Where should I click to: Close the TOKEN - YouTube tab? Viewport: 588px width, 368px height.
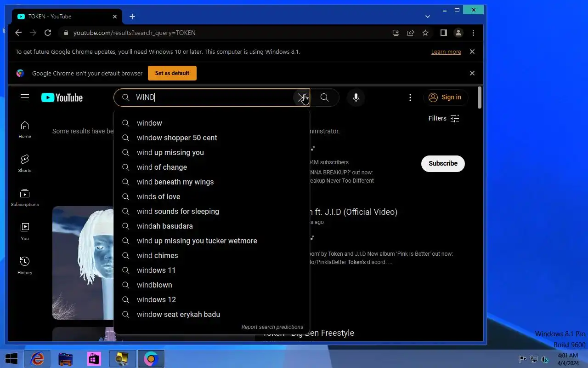[115, 17]
